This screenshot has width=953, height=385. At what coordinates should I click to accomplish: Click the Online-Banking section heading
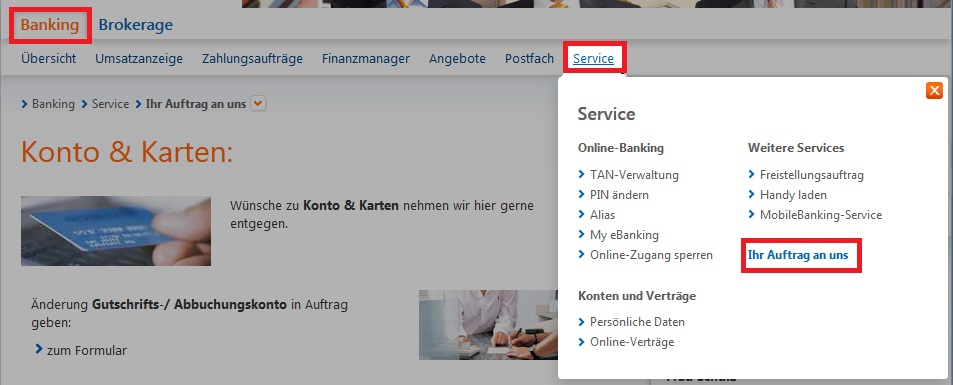point(621,148)
